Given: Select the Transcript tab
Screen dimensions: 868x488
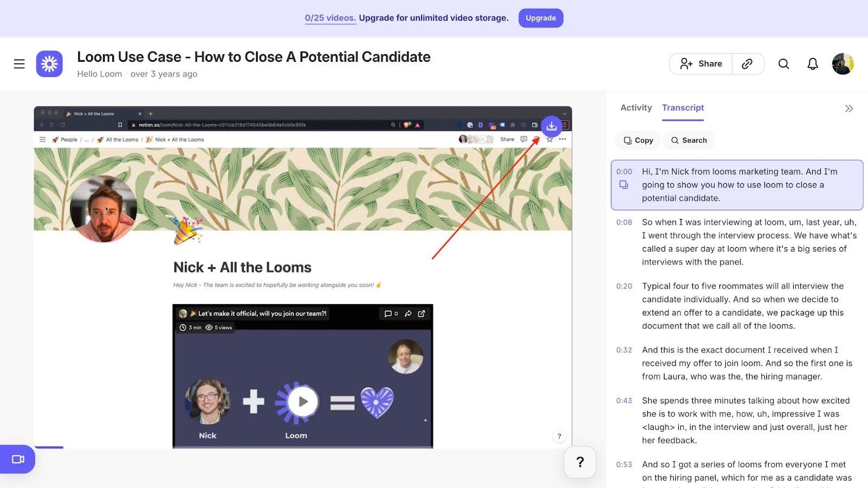Looking at the screenshot, I should (x=683, y=107).
